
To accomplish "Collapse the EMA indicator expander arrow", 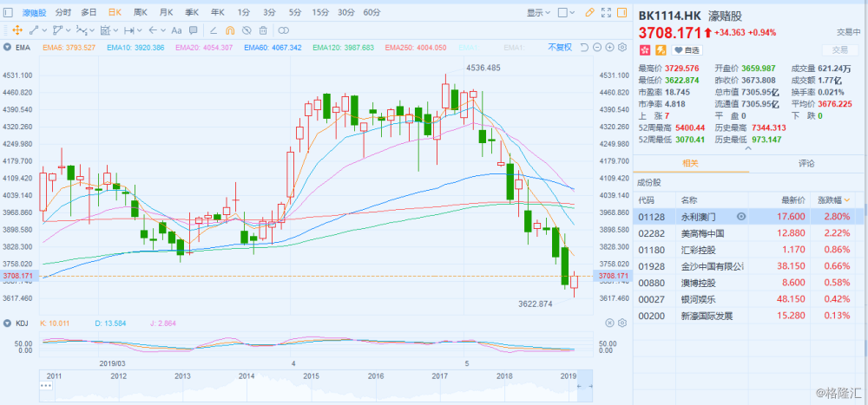I will click(9, 46).
